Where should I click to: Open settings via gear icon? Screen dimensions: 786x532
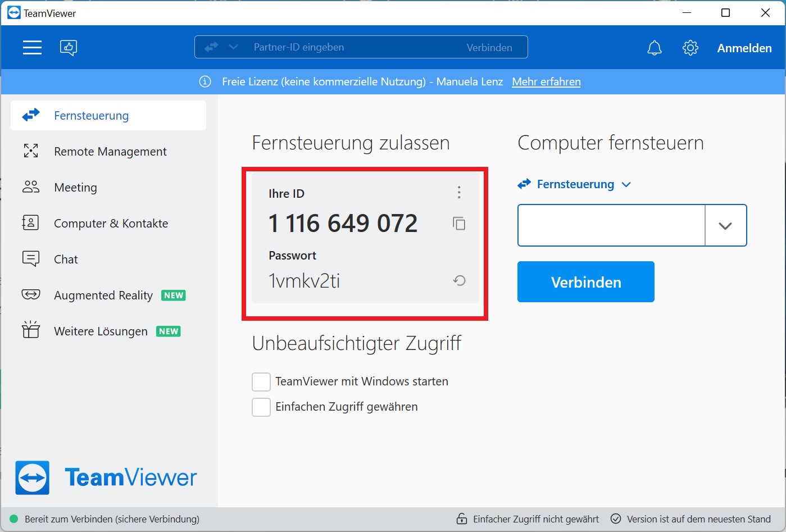tap(690, 48)
